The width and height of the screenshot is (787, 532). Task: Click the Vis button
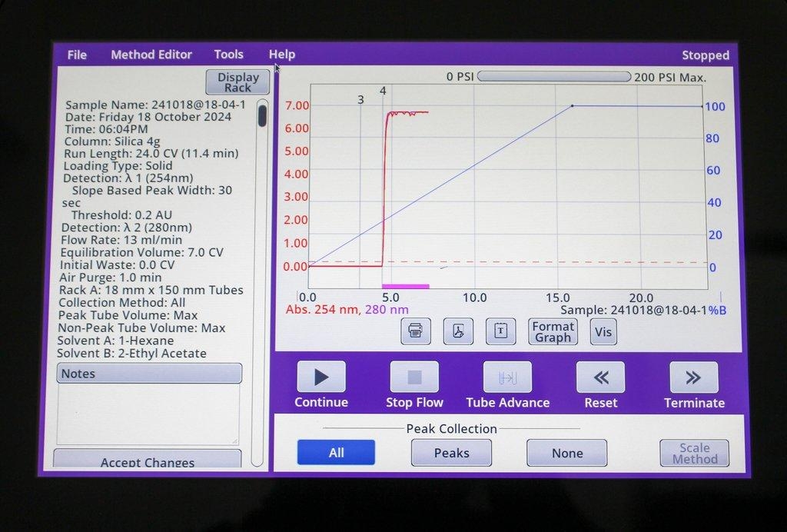603,331
